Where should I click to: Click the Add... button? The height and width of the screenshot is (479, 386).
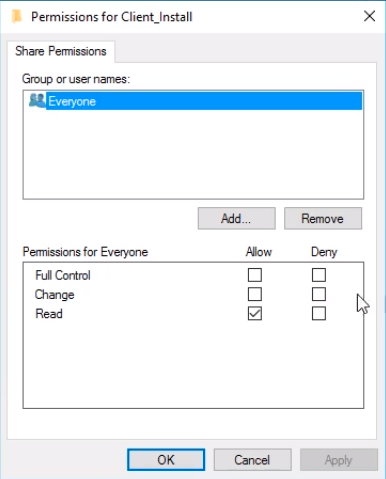[x=236, y=219]
